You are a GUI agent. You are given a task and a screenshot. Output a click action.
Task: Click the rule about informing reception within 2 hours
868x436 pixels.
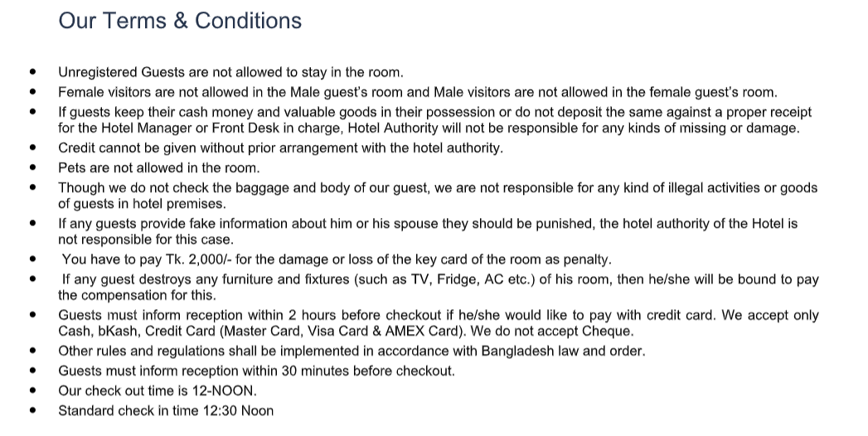438,315
